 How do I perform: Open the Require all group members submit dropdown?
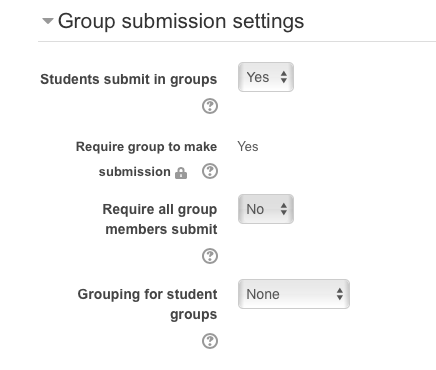click(x=266, y=209)
